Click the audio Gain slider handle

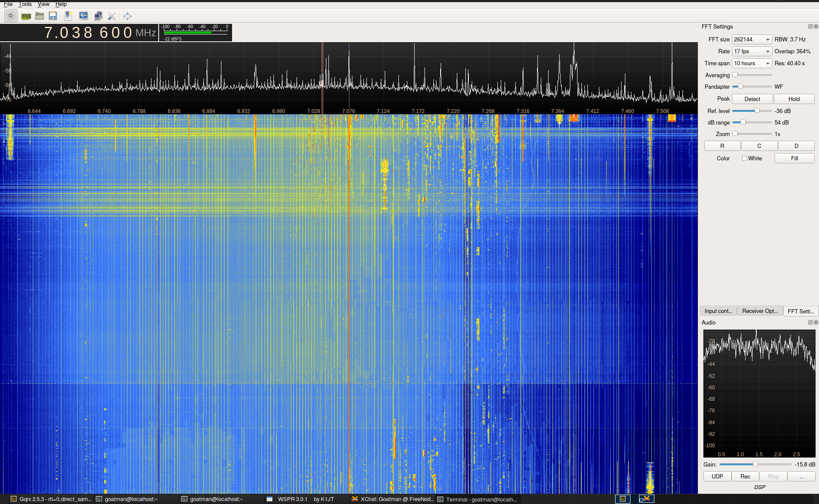(x=755, y=464)
